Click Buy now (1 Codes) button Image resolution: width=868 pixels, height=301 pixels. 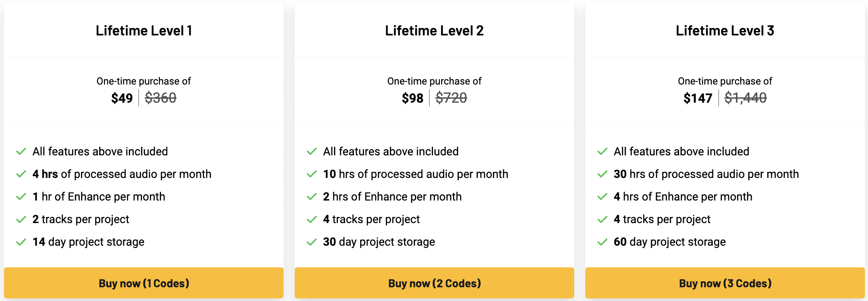coord(144,283)
